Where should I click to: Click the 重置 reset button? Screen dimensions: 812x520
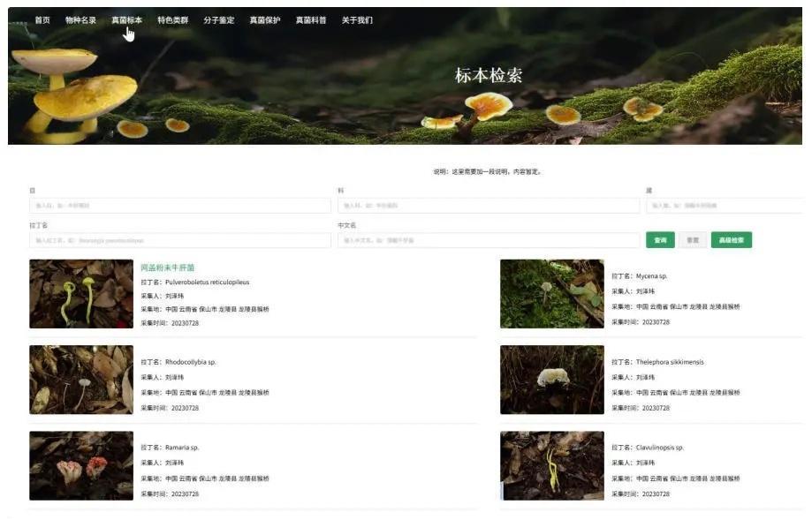693,240
